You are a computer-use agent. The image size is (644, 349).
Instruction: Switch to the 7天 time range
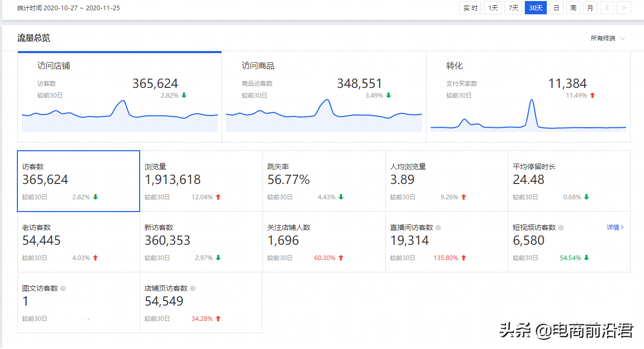point(513,8)
